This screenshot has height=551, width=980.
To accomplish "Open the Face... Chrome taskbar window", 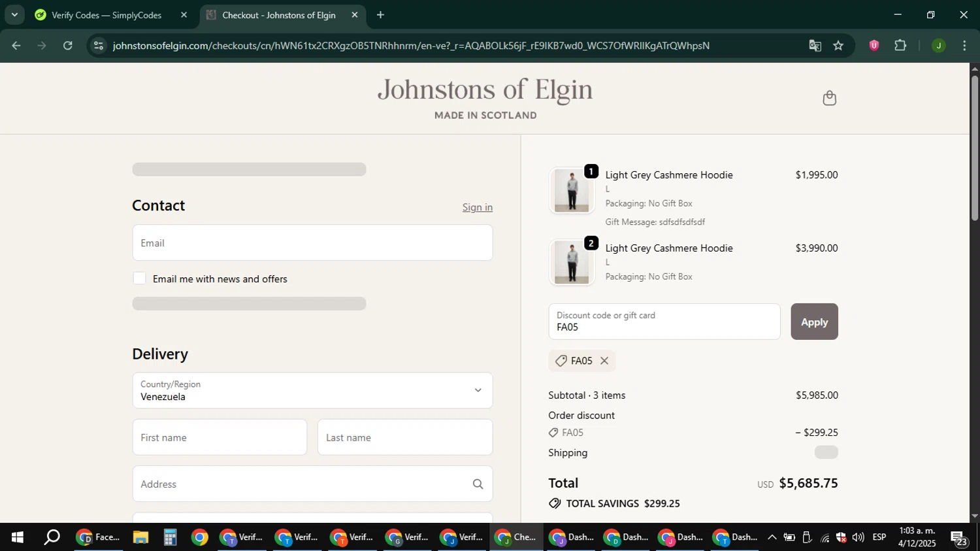I will [x=99, y=537].
